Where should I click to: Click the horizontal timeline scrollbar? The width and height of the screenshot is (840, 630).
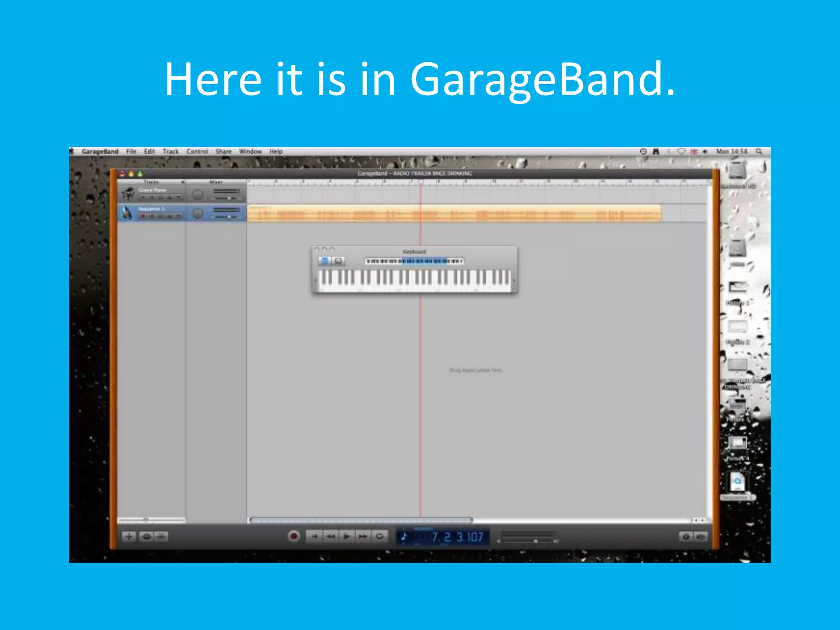tap(361, 520)
